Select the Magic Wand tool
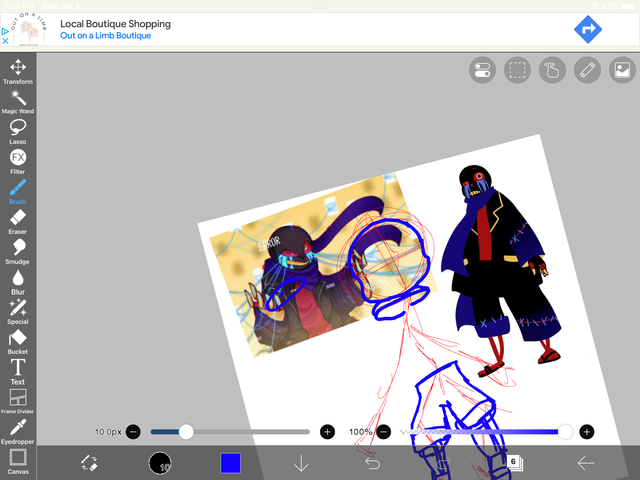The image size is (640, 480). pyautogui.click(x=18, y=102)
